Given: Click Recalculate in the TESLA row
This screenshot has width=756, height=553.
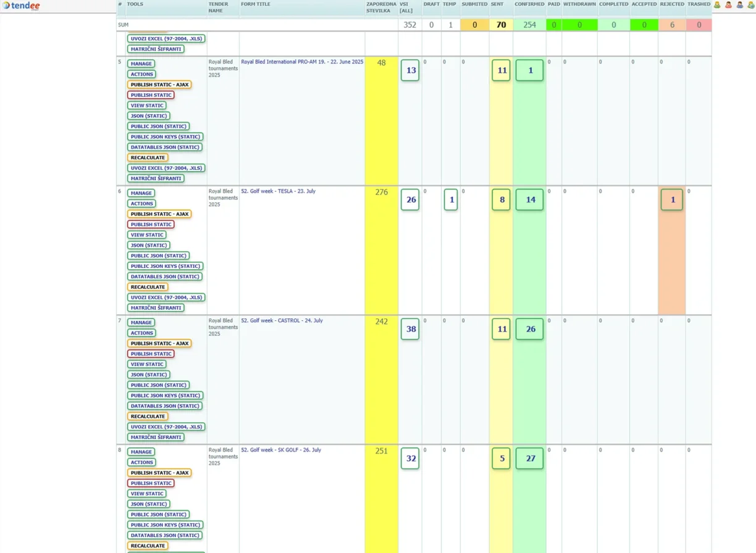Looking at the screenshot, I should [x=148, y=287].
